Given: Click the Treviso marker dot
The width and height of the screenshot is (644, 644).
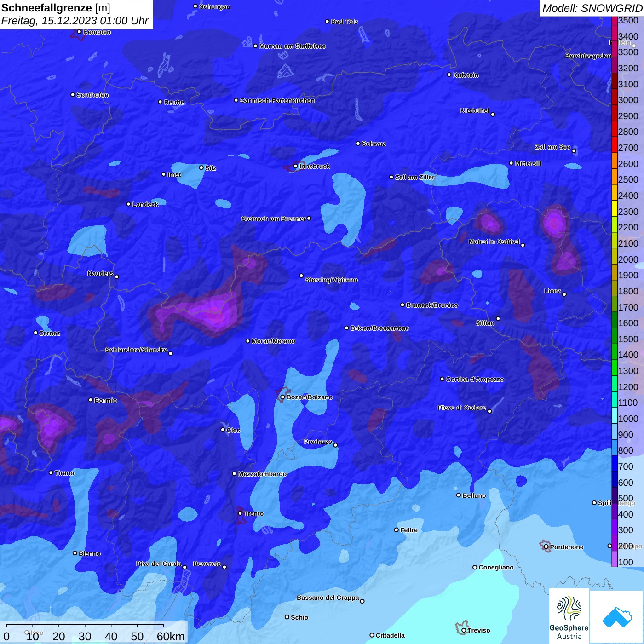Looking at the screenshot, I should pos(464,630).
